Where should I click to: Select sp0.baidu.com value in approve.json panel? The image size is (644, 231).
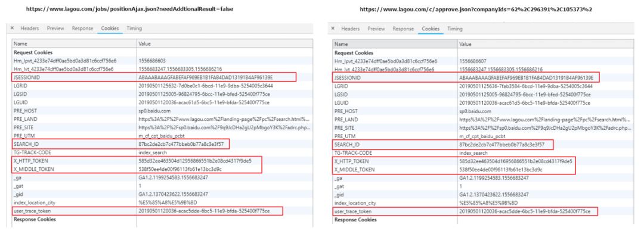[476, 111]
